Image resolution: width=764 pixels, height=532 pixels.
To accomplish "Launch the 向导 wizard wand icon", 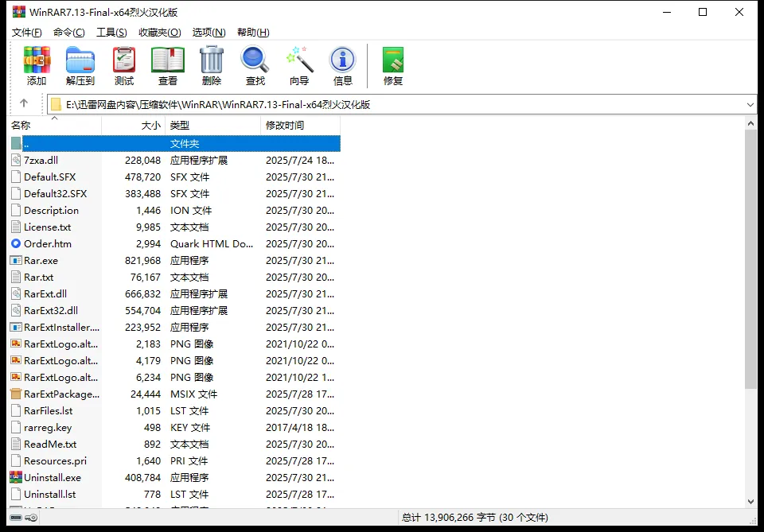I will click(x=299, y=66).
